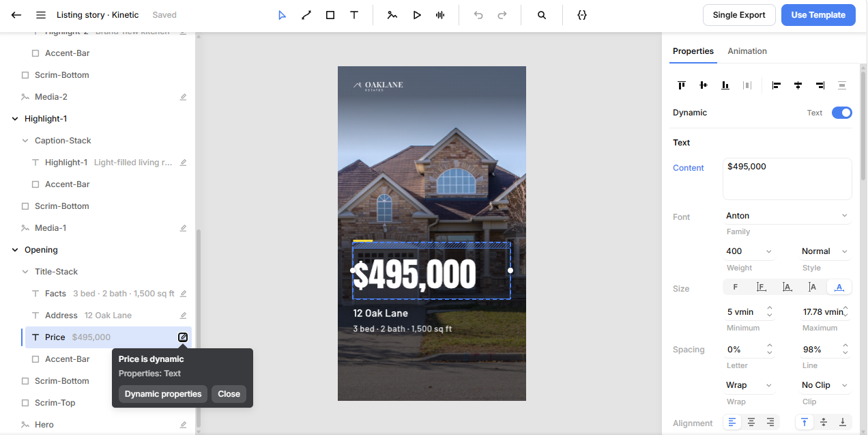868x435 pixels.
Task: Redo the last action
Action: coord(502,15)
